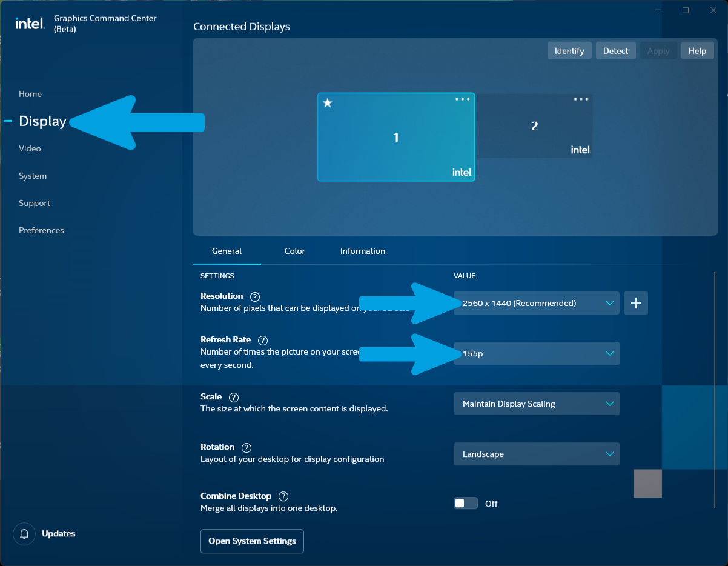Toggle the Combine Desktop switch
Image resolution: width=728 pixels, height=566 pixels.
pyautogui.click(x=466, y=504)
